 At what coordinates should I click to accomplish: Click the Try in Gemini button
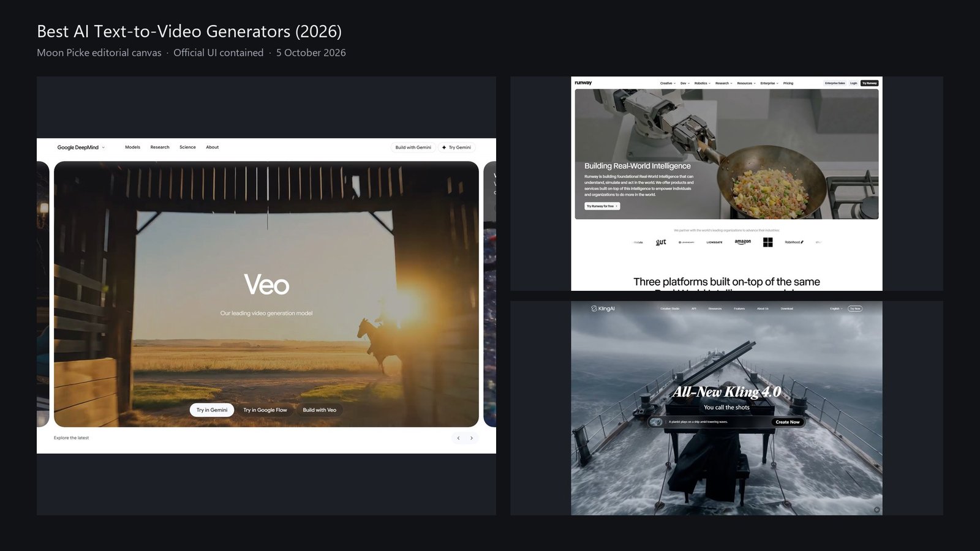point(212,410)
